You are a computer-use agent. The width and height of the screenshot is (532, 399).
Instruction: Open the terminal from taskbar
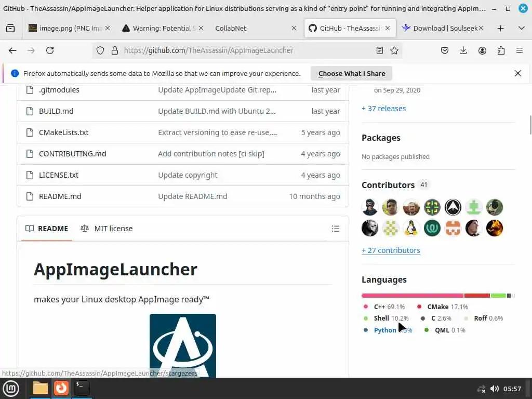tap(82, 388)
